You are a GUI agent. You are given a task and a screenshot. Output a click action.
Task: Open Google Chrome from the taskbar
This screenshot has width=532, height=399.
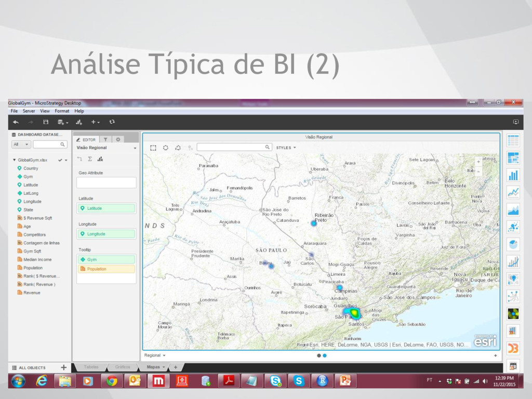[112, 381]
